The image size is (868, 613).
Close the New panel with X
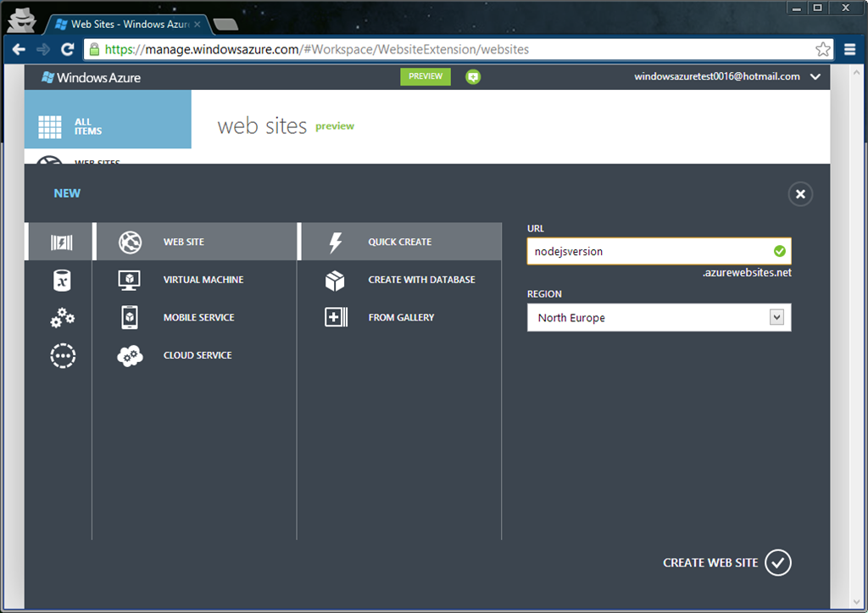pyautogui.click(x=799, y=194)
